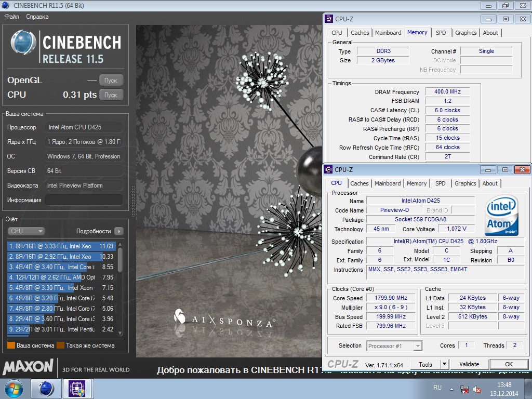532x399 pixels.
Task: Open the Graphics tab in upper CPU-Z window
Action: click(x=465, y=33)
